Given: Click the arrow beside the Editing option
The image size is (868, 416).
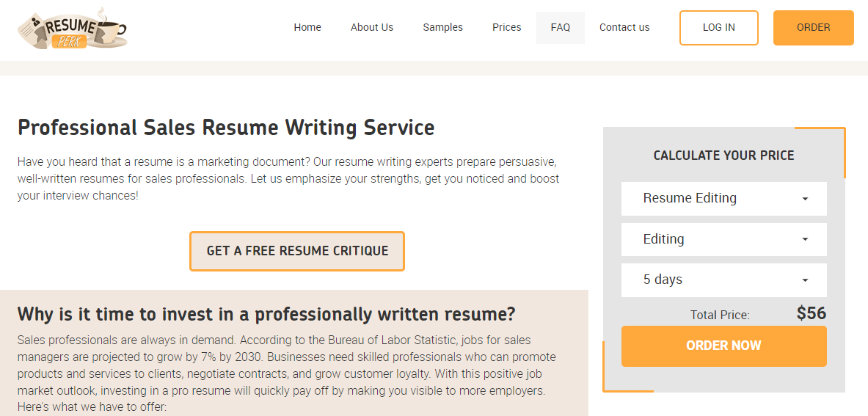Looking at the screenshot, I should coord(805,239).
